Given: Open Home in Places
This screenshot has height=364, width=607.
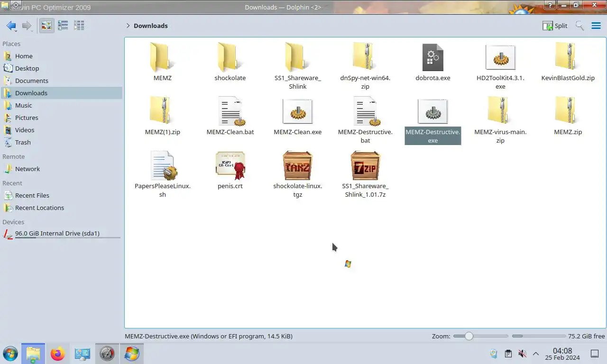Looking at the screenshot, I should 62,56.
